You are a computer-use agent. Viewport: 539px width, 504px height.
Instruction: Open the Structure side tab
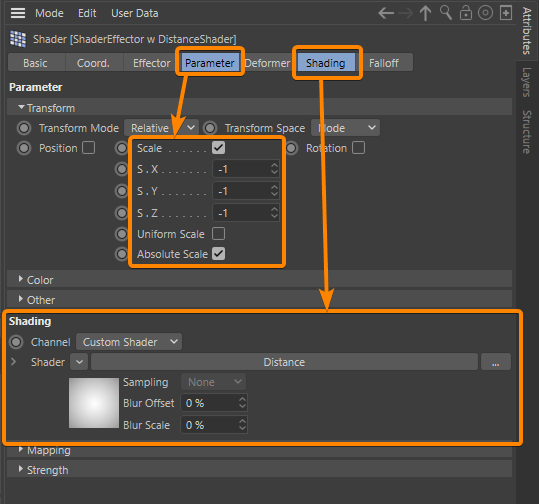point(526,132)
